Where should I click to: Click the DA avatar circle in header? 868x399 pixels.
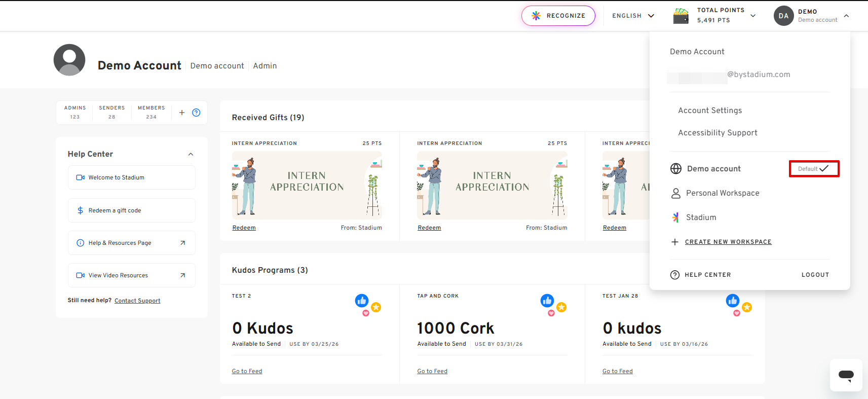pyautogui.click(x=783, y=16)
